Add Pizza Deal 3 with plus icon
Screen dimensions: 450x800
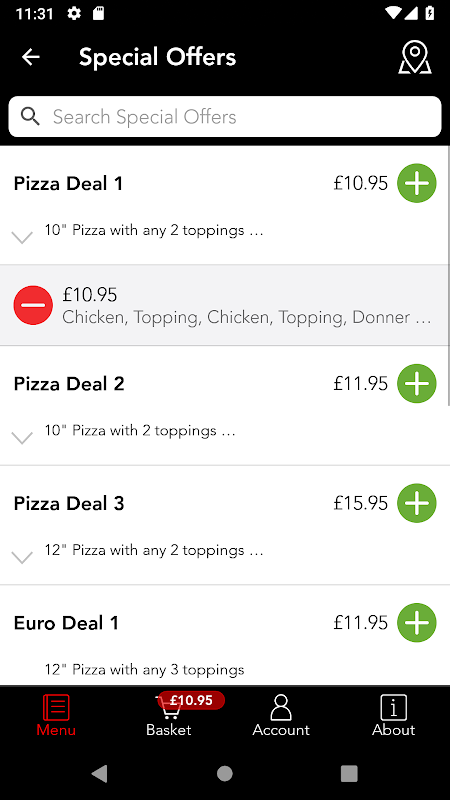pos(417,503)
